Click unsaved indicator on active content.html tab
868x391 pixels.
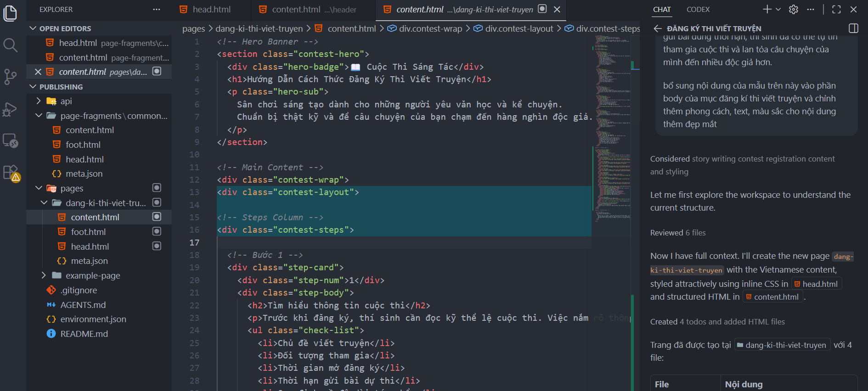542,9
